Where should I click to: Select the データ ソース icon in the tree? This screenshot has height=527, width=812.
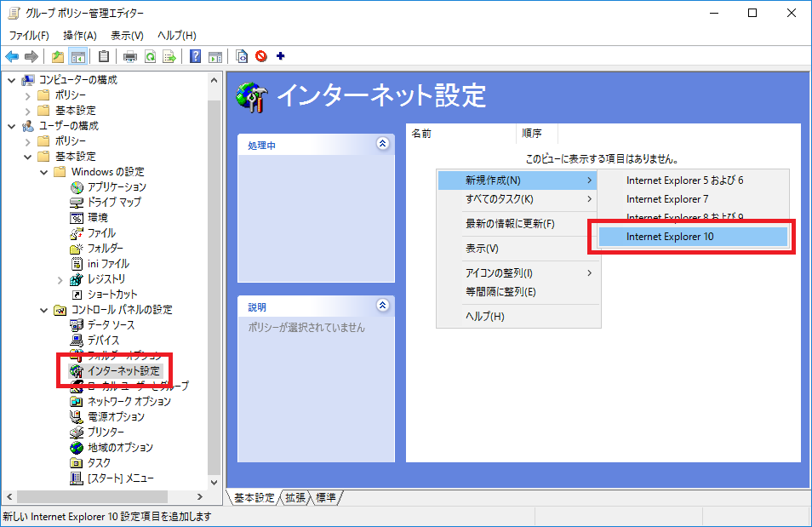point(77,325)
